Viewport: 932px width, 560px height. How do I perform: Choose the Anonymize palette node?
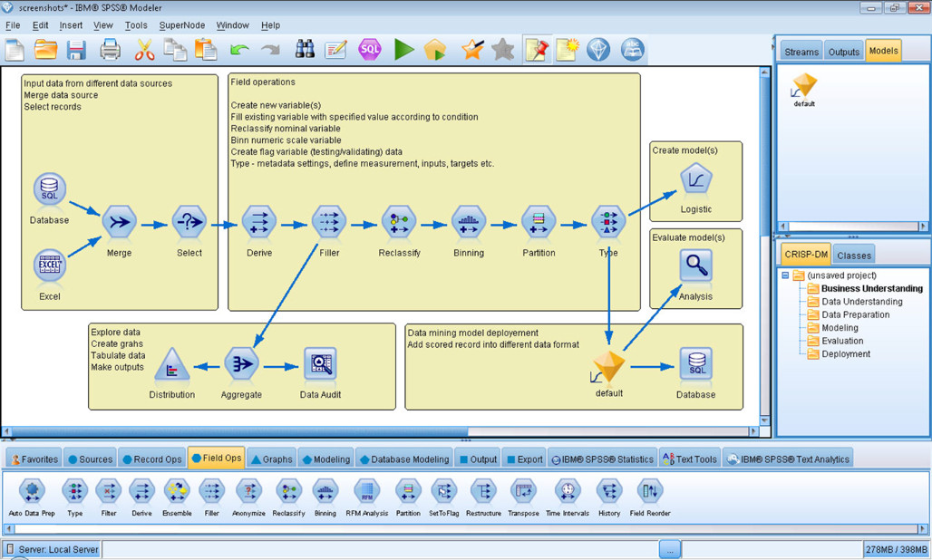[248, 497]
